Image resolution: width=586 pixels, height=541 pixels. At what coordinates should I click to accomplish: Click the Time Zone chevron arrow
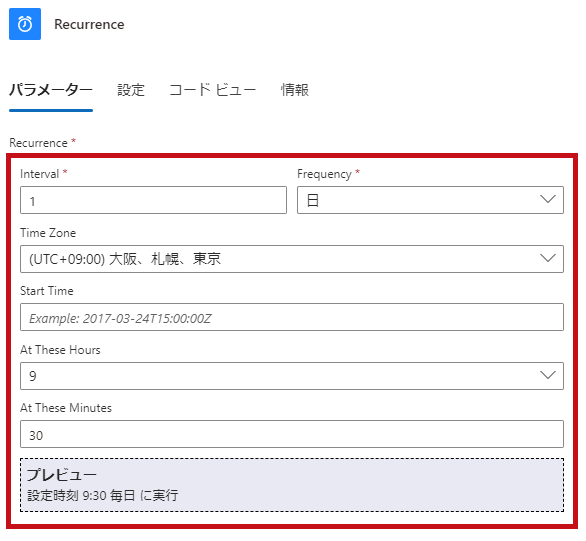click(x=548, y=258)
